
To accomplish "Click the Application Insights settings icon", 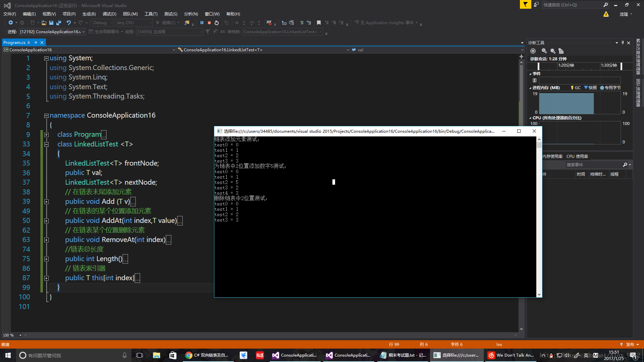I will click(x=357, y=22).
